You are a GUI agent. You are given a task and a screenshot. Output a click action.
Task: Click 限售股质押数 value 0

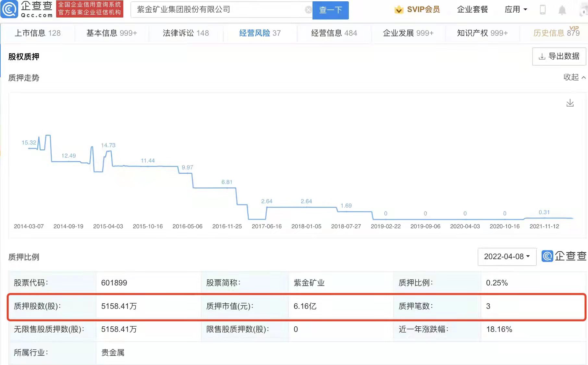(x=296, y=329)
